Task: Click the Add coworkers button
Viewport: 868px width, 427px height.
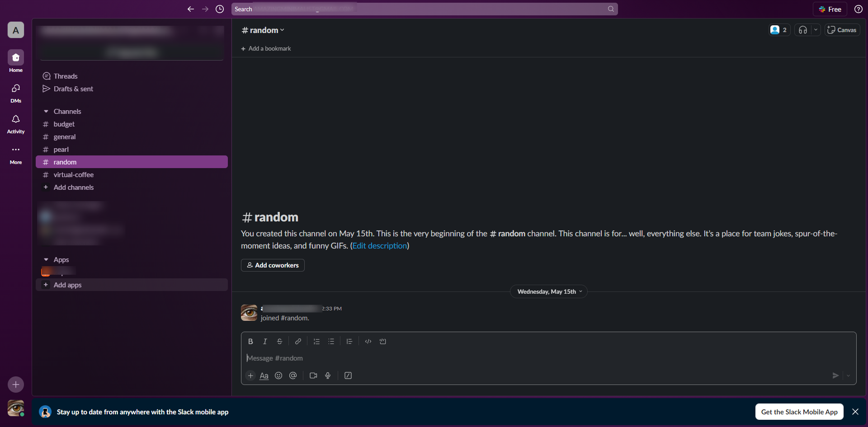Action: point(273,265)
